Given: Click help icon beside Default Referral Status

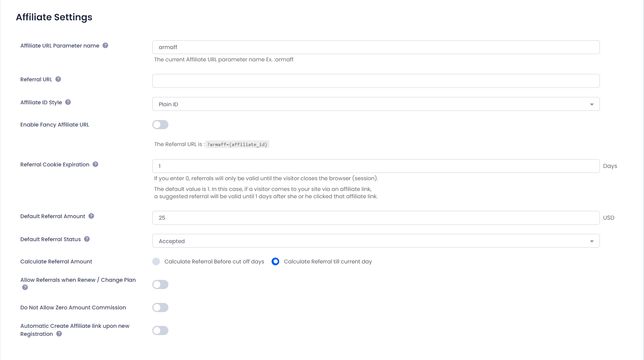Looking at the screenshot, I should pos(87,239).
